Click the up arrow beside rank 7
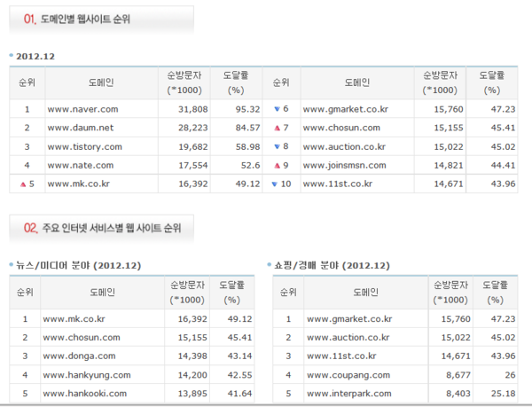The width and height of the screenshot is (532, 407). [275, 128]
